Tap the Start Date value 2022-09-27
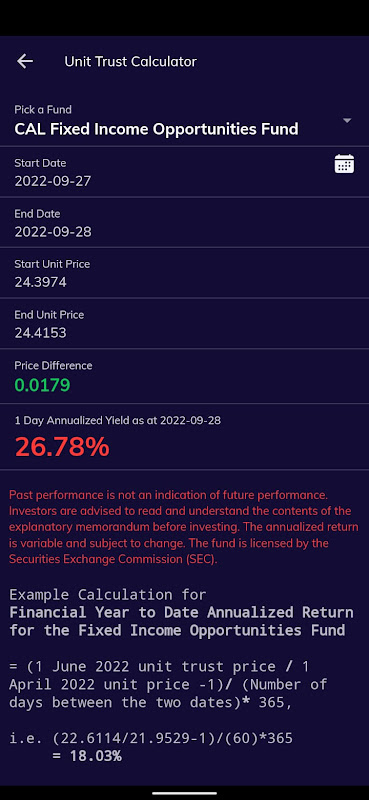The image size is (369, 800). [53, 181]
